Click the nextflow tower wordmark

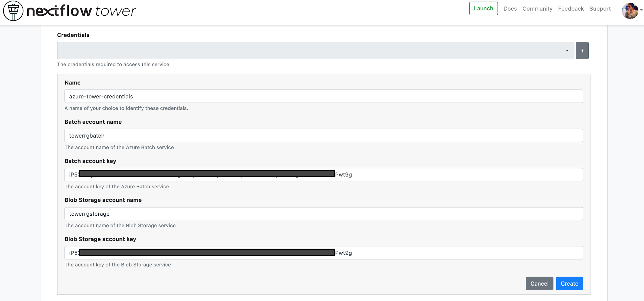point(81,11)
